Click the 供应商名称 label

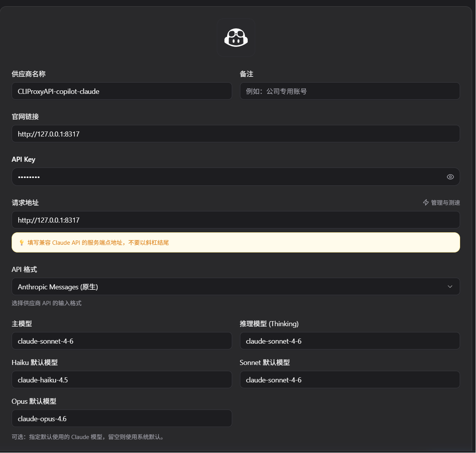pos(29,74)
